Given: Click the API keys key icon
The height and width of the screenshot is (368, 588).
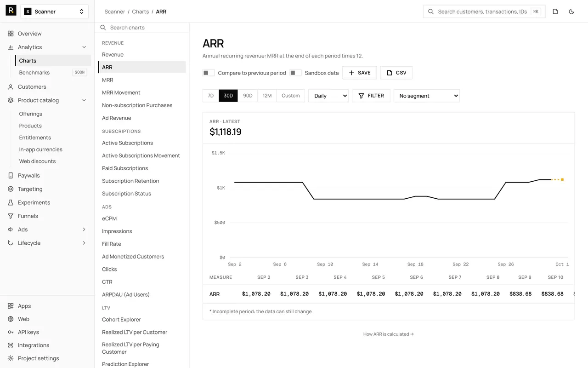Looking at the screenshot, I should click(11, 332).
